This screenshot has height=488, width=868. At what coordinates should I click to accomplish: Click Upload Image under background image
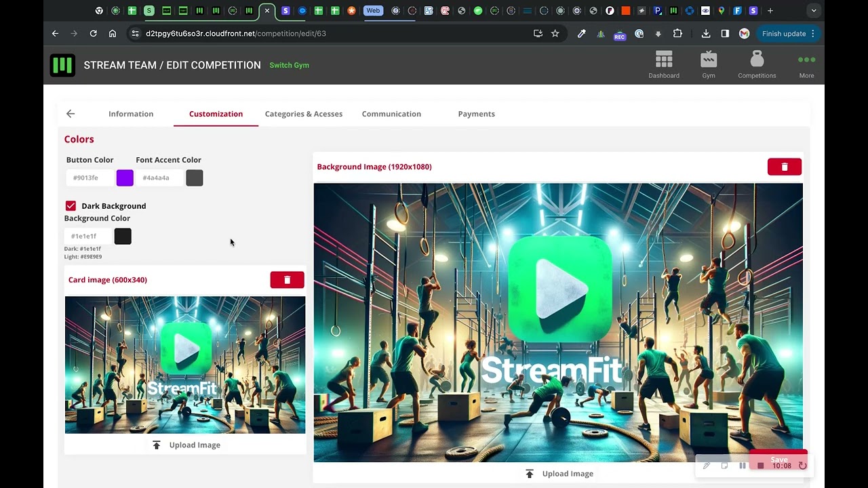click(x=559, y=474)
